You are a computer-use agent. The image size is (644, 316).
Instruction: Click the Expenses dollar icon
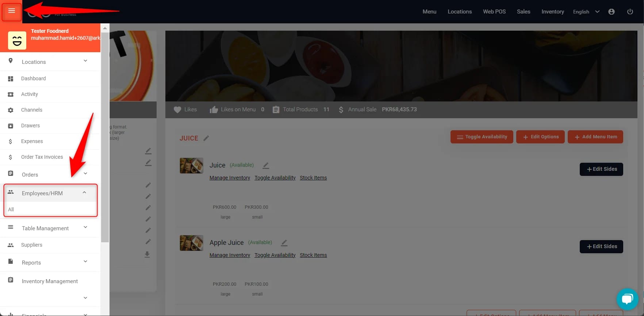[x=11, y=142]
